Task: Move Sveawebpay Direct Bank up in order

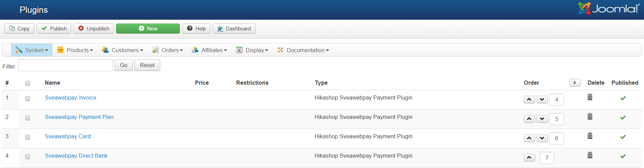Action: [529, 158]
